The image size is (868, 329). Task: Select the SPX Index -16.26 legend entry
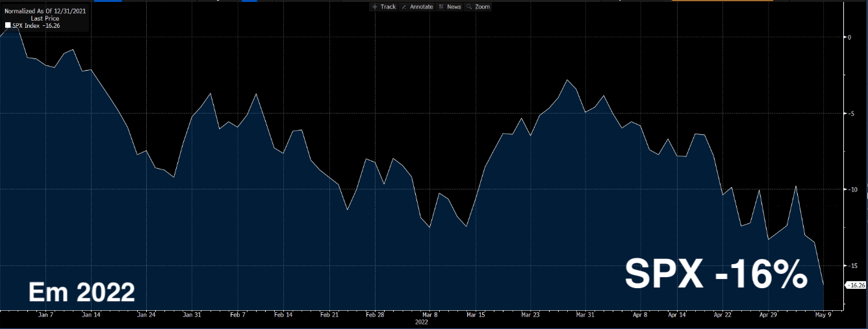31,25
